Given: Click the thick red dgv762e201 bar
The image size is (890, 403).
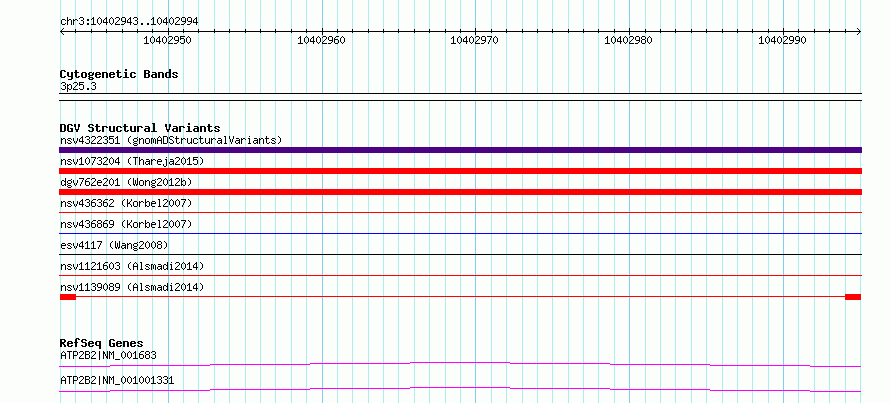Looking at the screenshot, I should [x=460, y=192].
